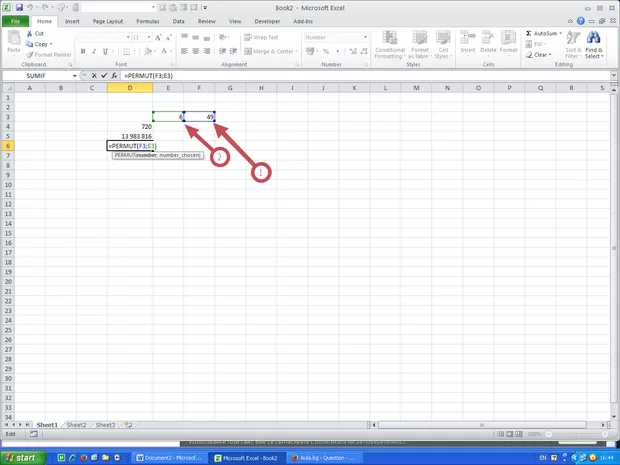
Task: Open Format as Table gallery
Action: (x=420, y=45)
